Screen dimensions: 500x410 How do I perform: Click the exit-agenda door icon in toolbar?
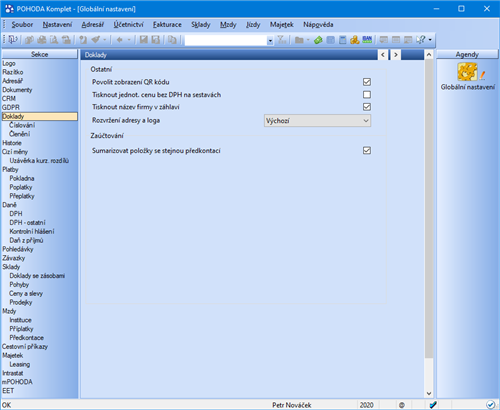12,40
